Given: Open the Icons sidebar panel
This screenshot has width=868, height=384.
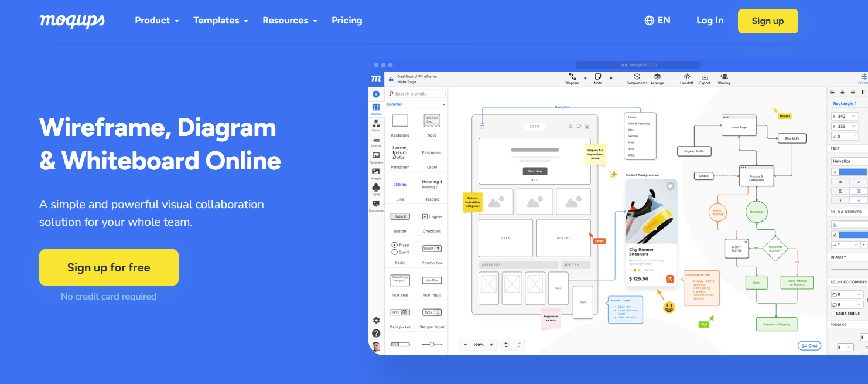Looking at the screenshot, I should point(376,189).
